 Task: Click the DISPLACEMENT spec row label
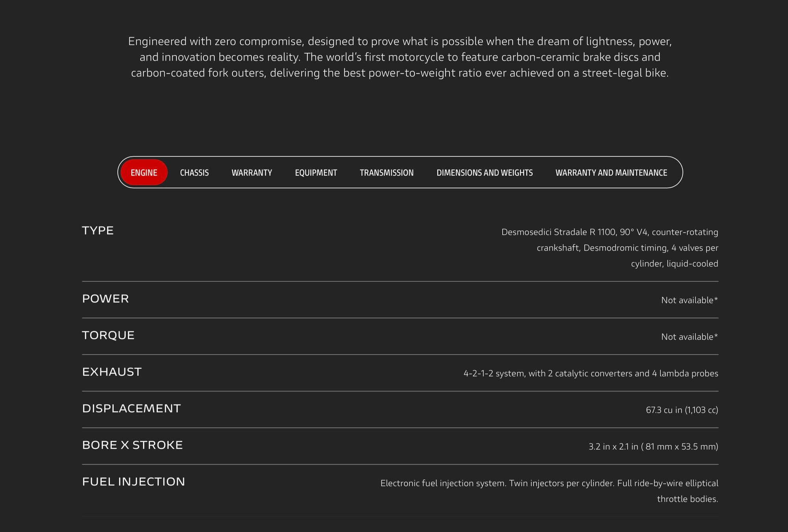tap(131, 408)
